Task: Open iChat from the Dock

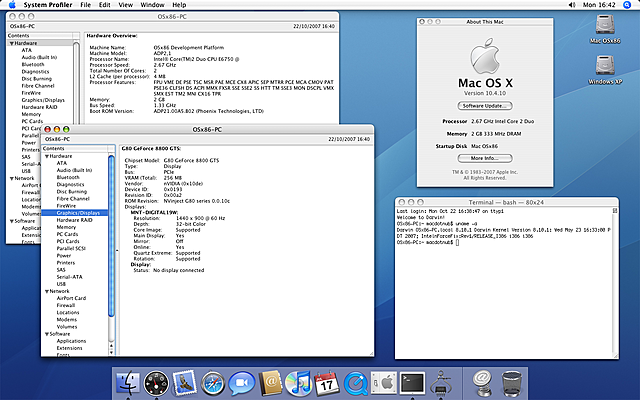Action: point(242,383)
